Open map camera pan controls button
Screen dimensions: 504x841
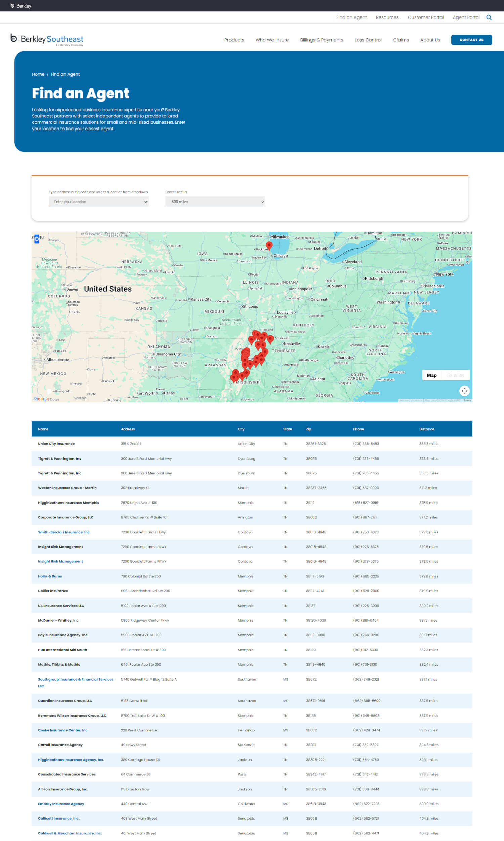pyautogui.click(x=464, y=391)
